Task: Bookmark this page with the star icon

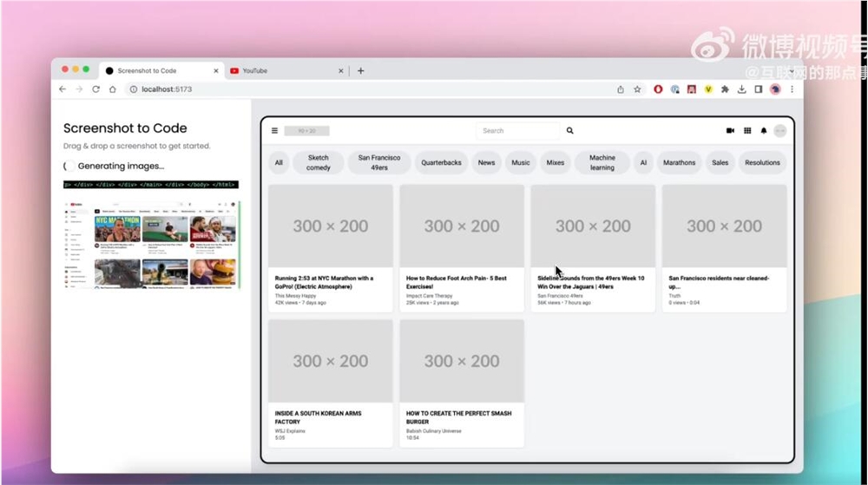Action: [637, 89]
